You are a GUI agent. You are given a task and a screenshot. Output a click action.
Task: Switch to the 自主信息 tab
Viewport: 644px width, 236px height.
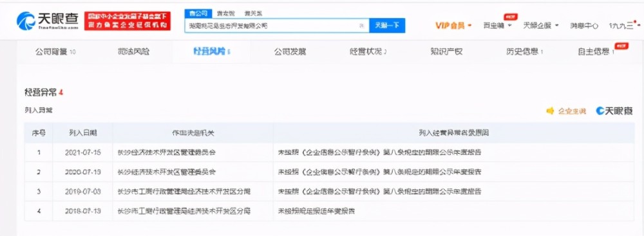tap(596, 51)
